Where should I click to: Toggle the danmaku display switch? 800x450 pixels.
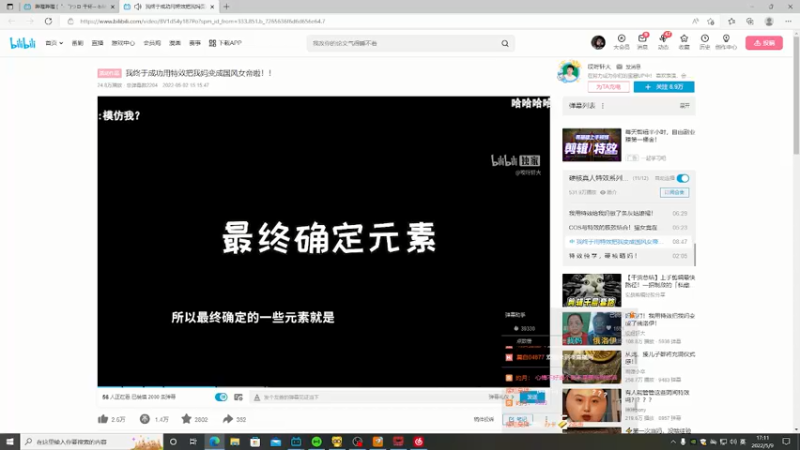tap(221, 397)
